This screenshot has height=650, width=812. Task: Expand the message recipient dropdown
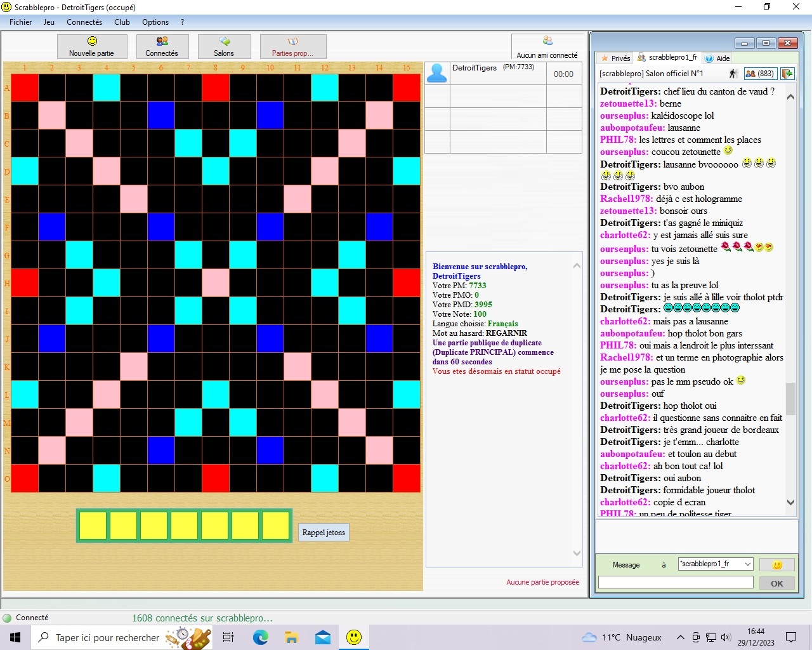pos(748,564)
